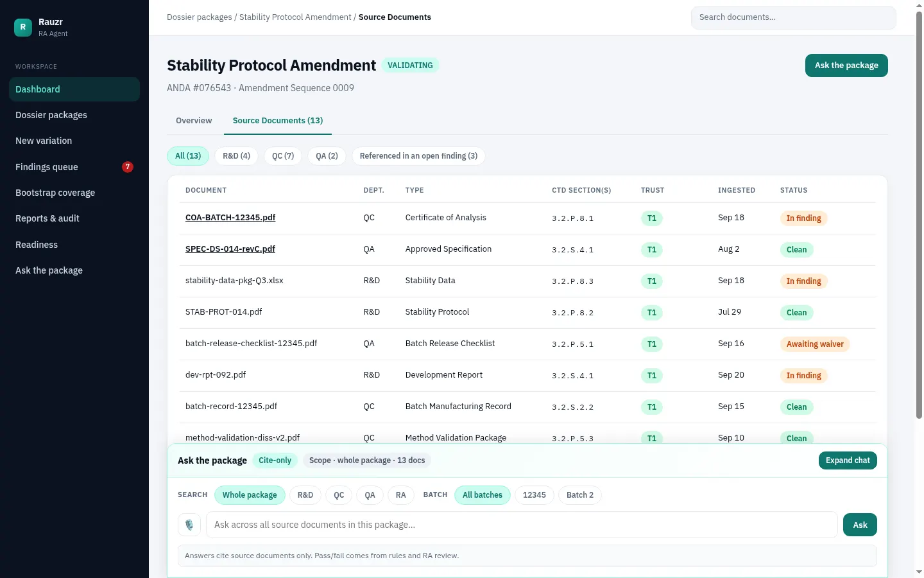Filter documents by QC (7)
This screenshot has height=578, width=924.
(283, 156)
